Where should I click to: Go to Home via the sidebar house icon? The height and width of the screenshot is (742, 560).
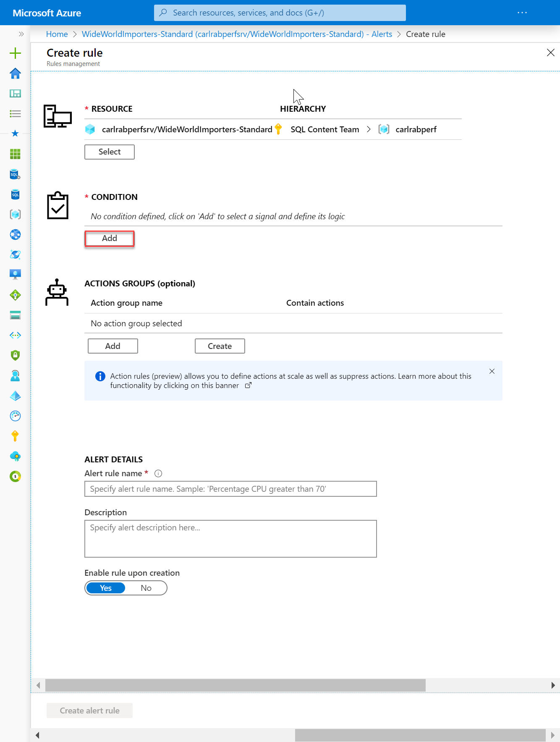15,73
